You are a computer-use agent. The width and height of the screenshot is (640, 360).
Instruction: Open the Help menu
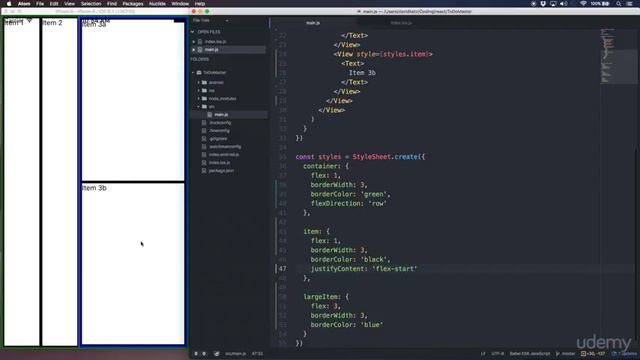point(200,4)
